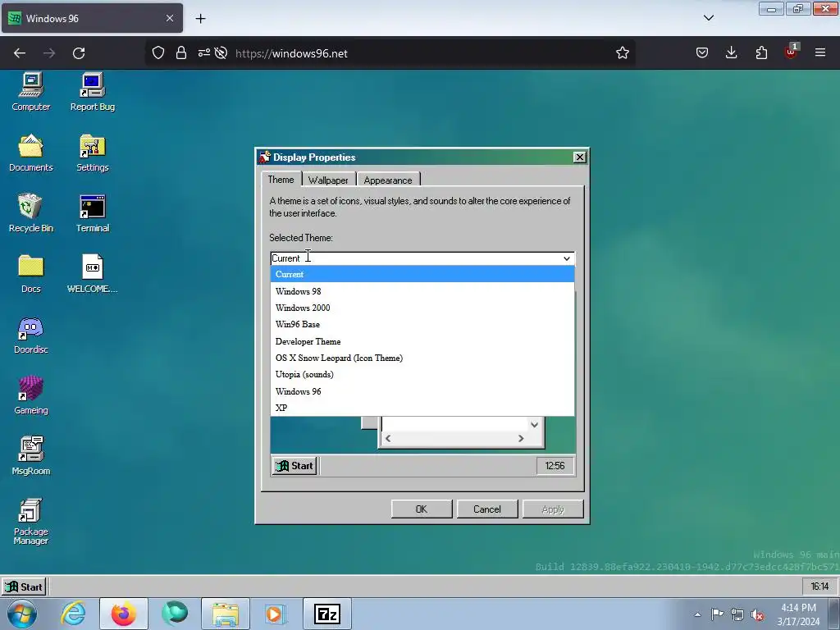Viewport: 840px width, 630px height.
Task: Open the Report Bug shortcut
Action: coord(92,92)
